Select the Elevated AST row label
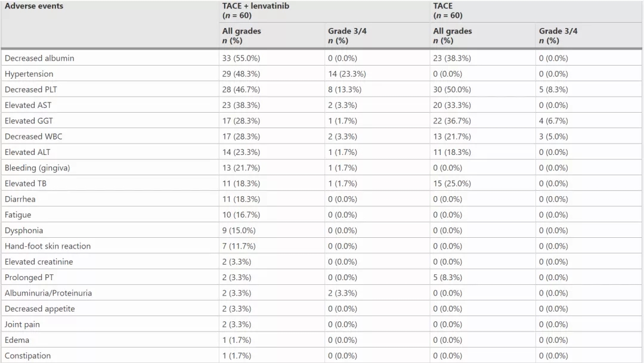The height and width of the screenshot is (363, 644). pyautogui.click(x=28, y=105)
